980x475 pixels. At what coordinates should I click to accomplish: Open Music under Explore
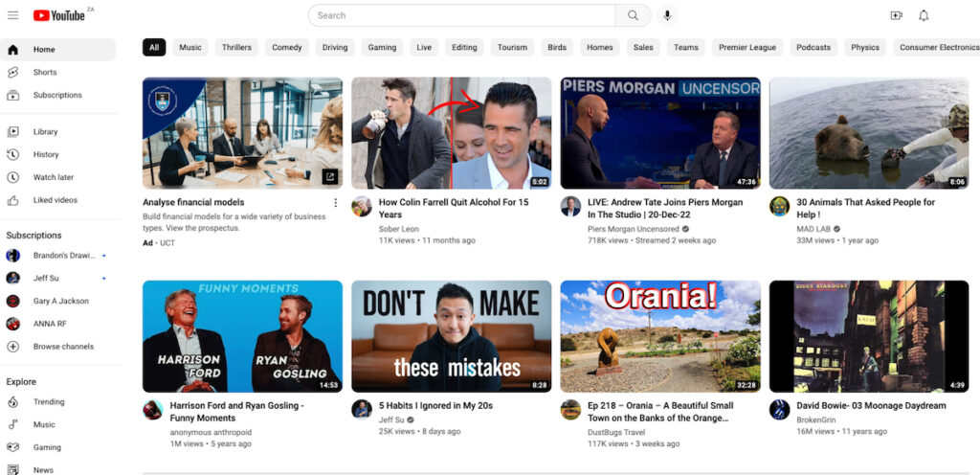coord(58,424)
